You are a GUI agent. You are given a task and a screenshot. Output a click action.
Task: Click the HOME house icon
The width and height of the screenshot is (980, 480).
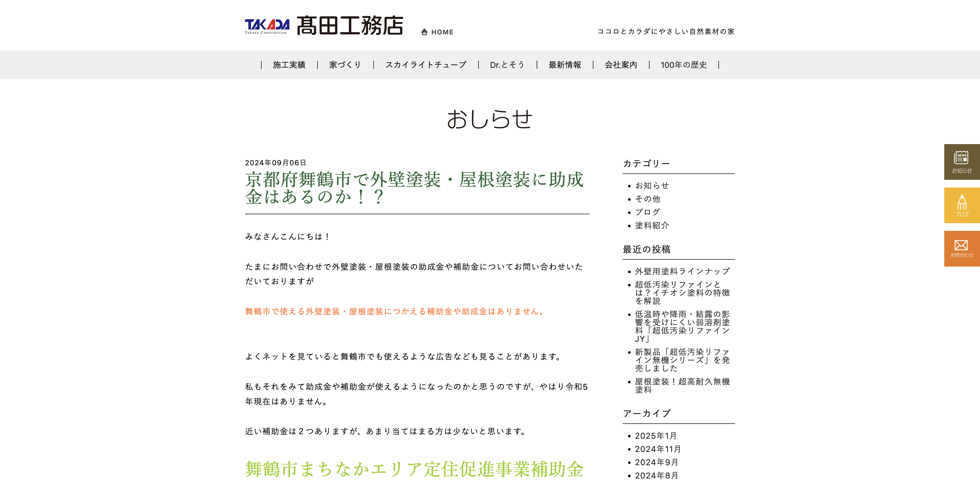424,32
